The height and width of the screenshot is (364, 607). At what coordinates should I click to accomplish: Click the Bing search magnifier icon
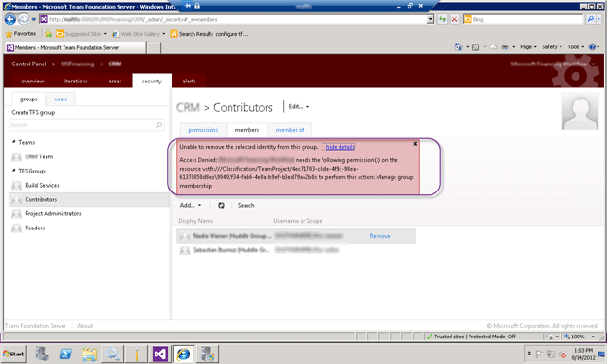click(x=590, y=19)
